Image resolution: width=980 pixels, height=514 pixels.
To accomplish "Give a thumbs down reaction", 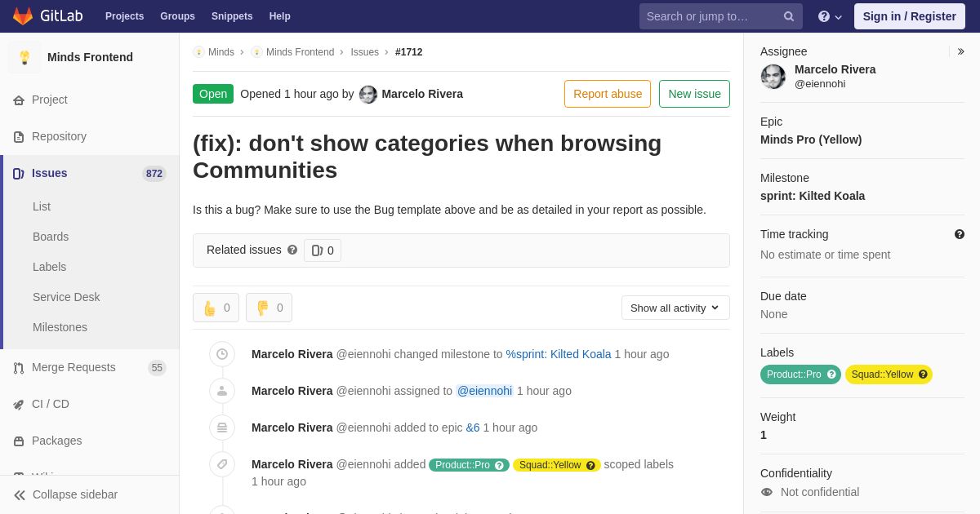I will (x=269, y=308).
